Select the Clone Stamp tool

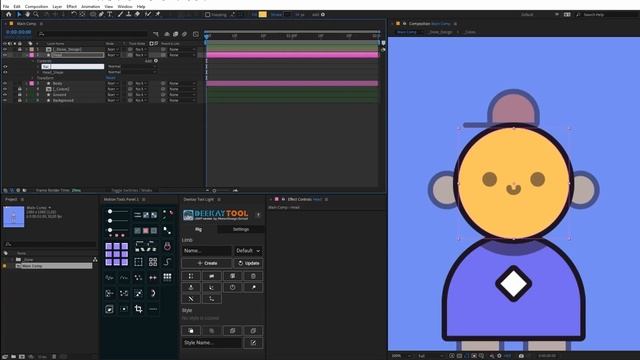tap(129, 14)
